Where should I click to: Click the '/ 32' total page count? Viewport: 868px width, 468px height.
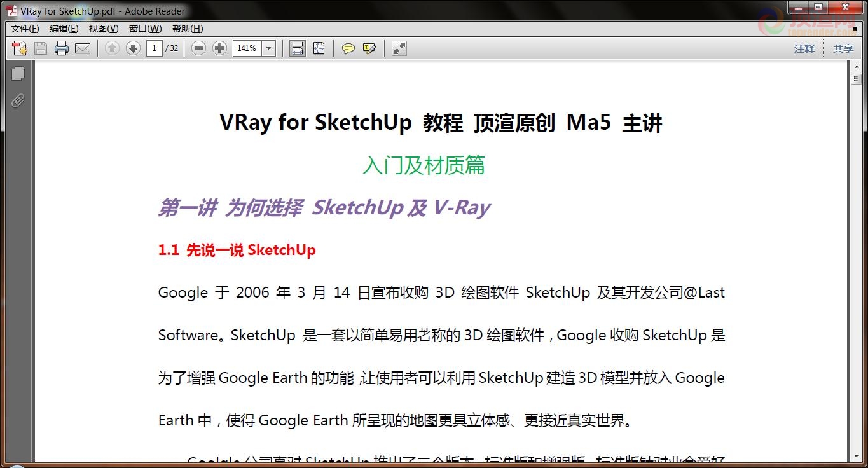tap(172, 48)
